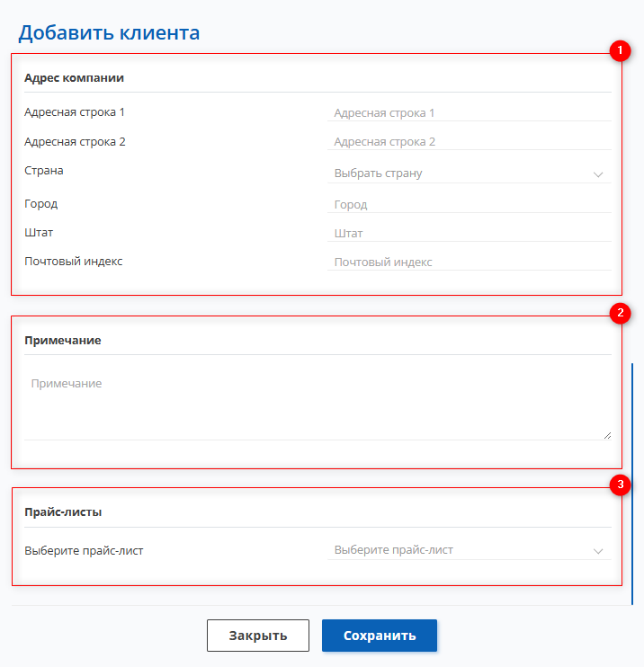Click the Адрес компании section heading
This screenshot has width=644, height=667.
[74, 78]
